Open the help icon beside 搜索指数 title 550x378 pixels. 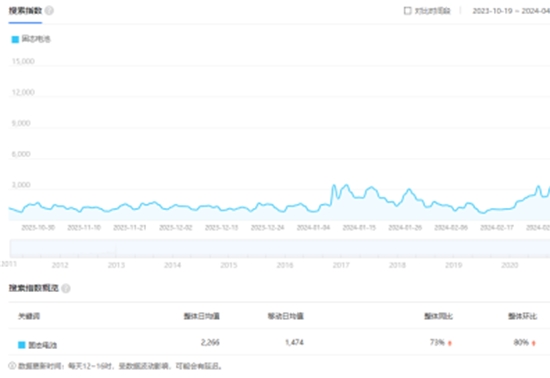tap(49, 11)
